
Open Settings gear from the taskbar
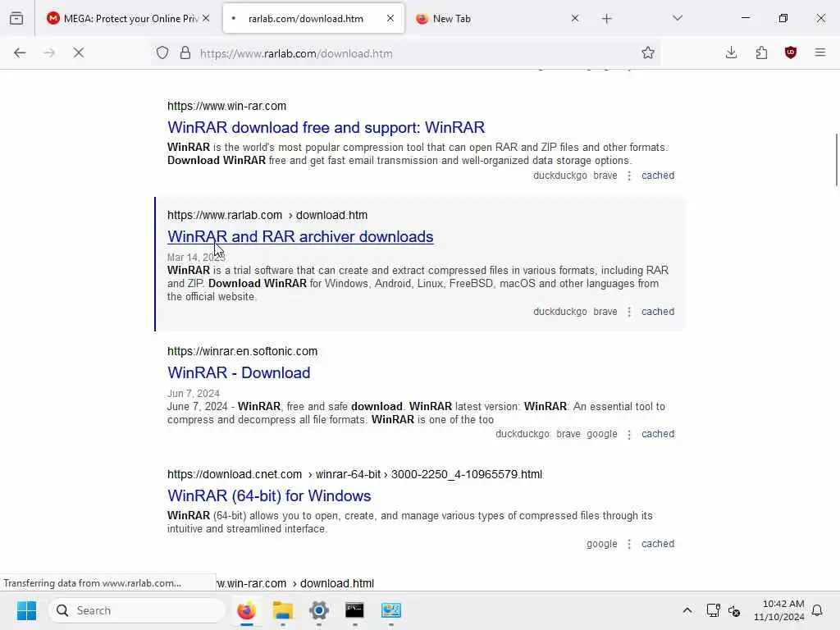[319, 610]
